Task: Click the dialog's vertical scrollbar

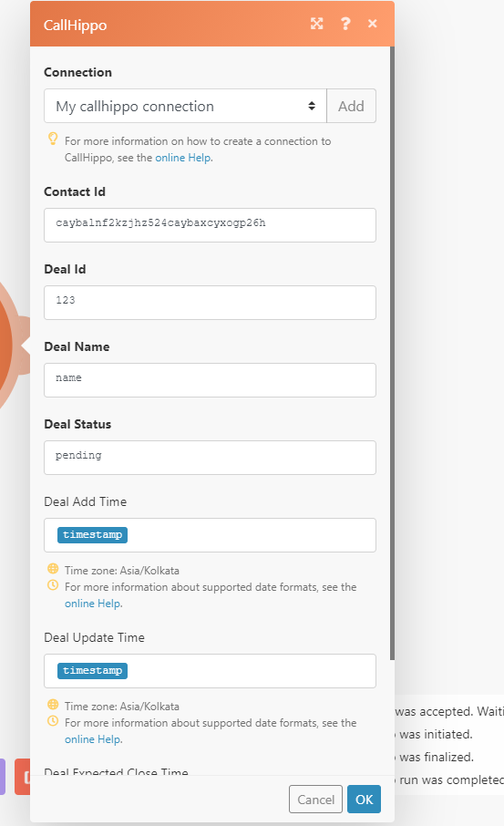Action: [x=392, y=353]
